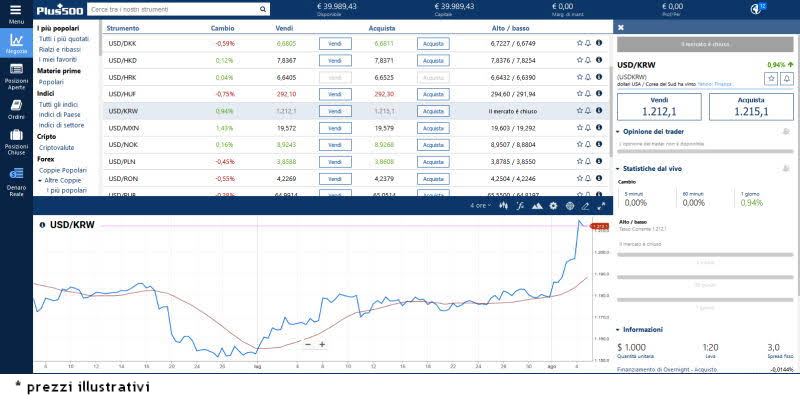Click the search instruments field
Screen dimensions: 800x400
178,9
